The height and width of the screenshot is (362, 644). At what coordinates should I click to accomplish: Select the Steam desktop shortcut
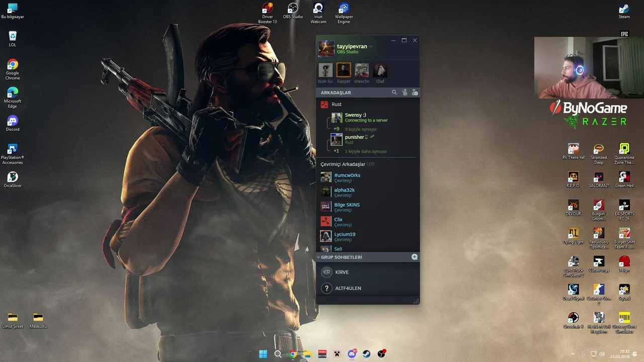pos(624,11)
